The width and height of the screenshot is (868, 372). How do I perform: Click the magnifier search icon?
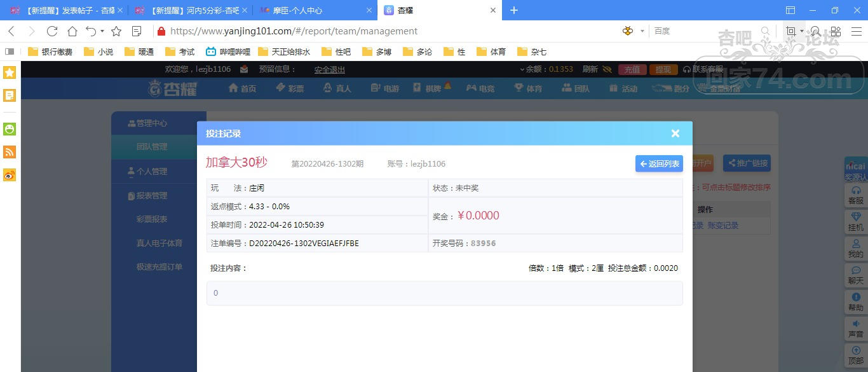(766, 31)
